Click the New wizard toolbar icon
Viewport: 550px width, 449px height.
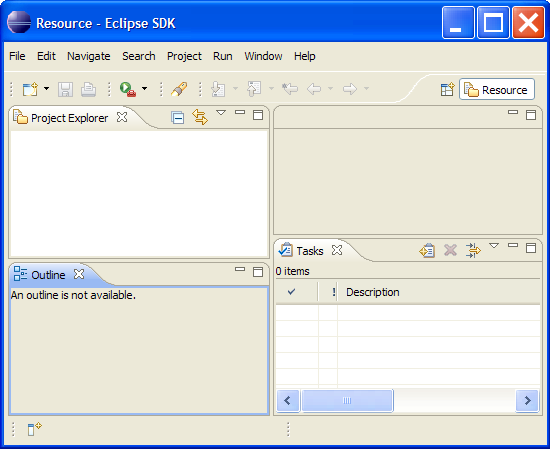pyautogui.click(x=30, y=89)
